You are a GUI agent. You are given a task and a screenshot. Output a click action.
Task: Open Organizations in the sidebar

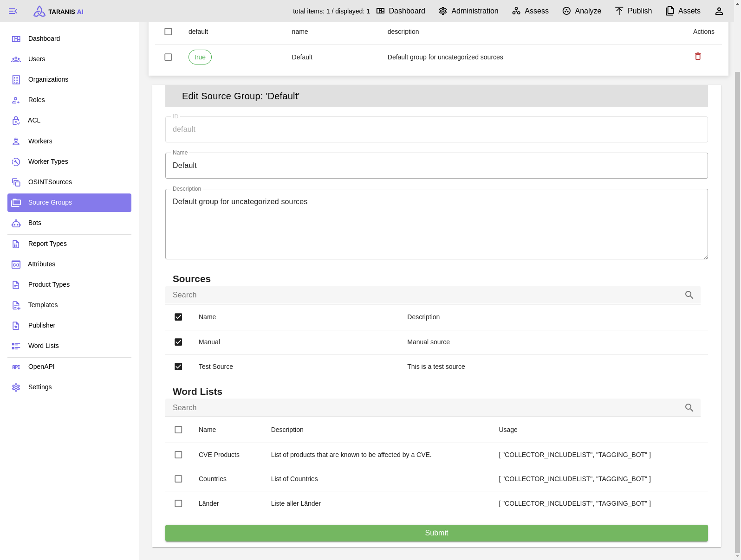click(x=70, y=79)
